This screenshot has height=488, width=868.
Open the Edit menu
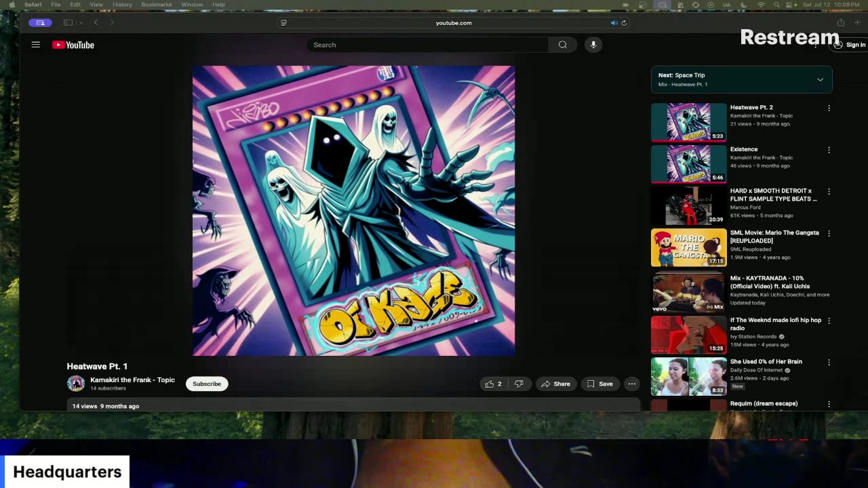[75, 5]
